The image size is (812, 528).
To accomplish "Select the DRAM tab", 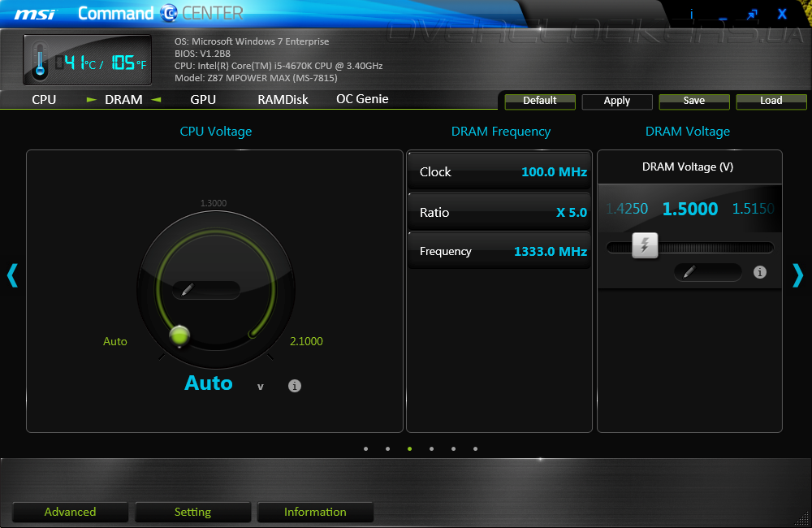I will (123, 99).
